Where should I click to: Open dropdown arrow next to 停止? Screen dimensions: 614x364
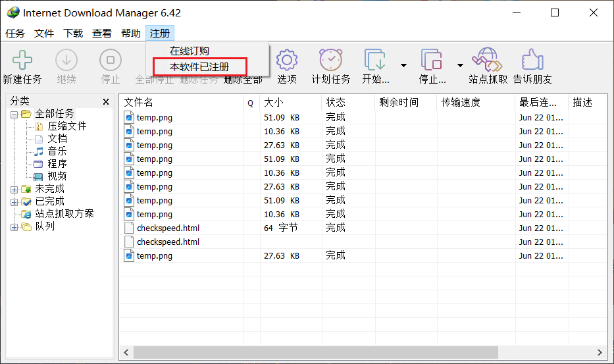point(460,65)
